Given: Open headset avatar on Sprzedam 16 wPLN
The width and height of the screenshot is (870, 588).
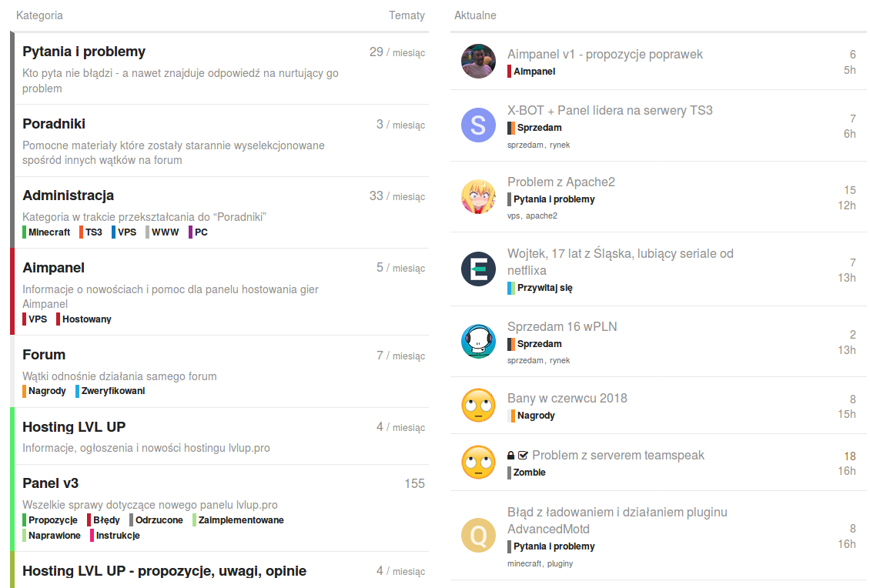Looking at the screenshot, I should [x=478, y=341].
